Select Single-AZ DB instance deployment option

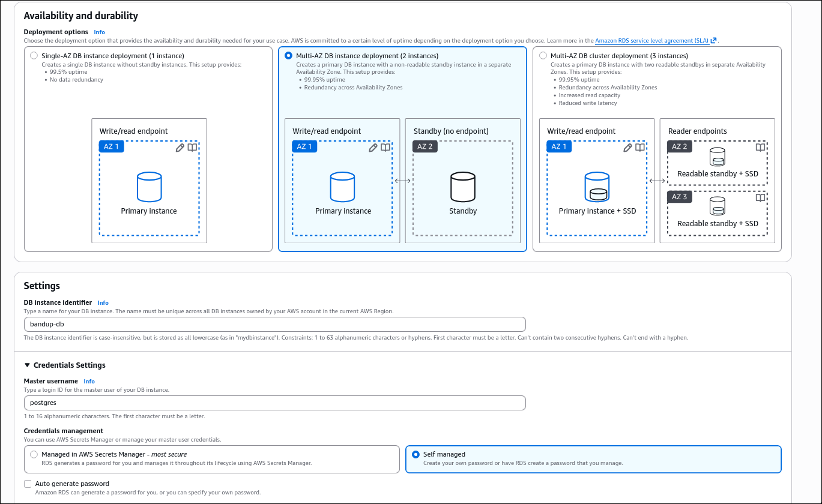coord(34,56)
